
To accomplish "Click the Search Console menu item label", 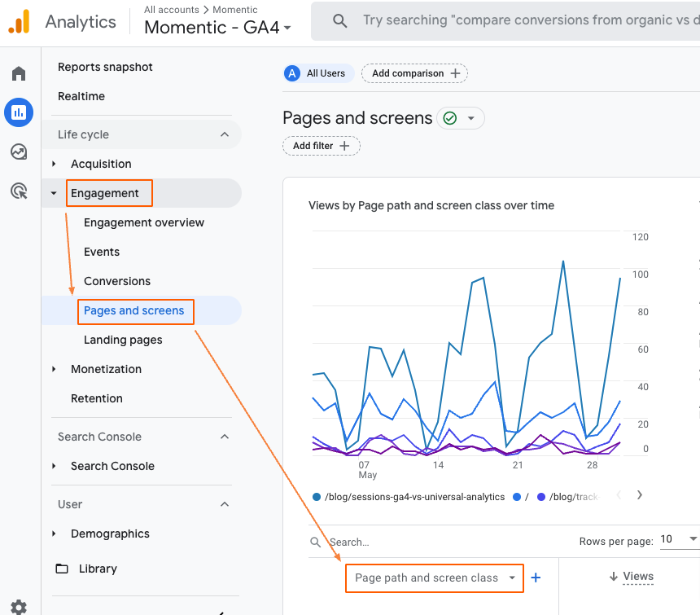I will (112, 466).
